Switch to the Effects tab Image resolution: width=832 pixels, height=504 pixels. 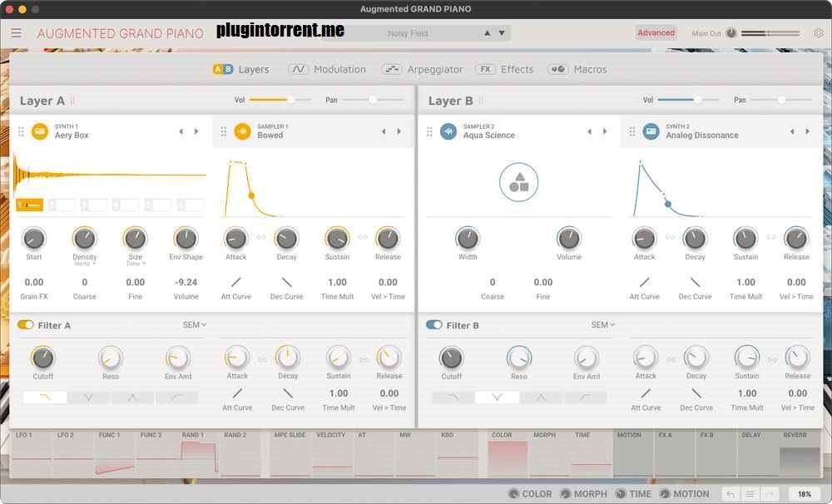click(x=504, y=70)
